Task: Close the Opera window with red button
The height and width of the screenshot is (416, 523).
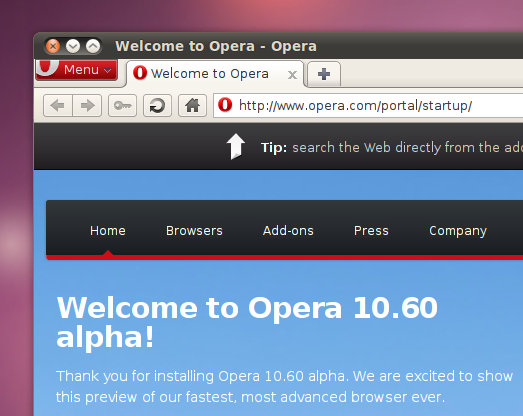Action: [x=53, y=46]
